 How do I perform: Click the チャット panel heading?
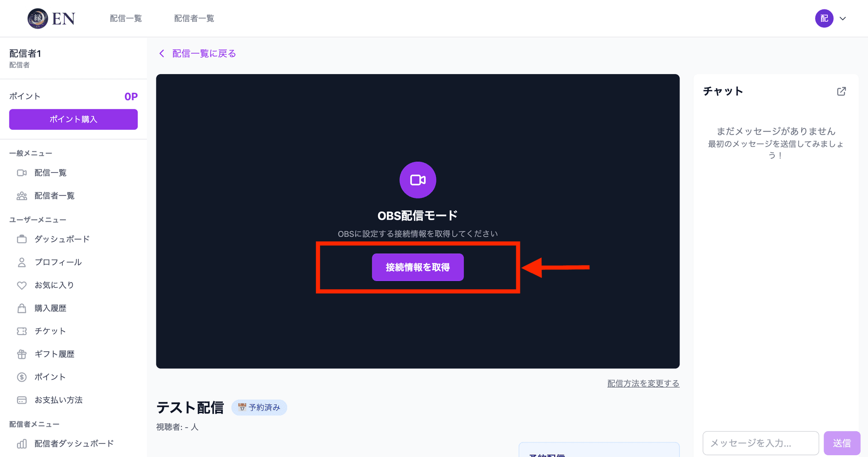(723, 91)
